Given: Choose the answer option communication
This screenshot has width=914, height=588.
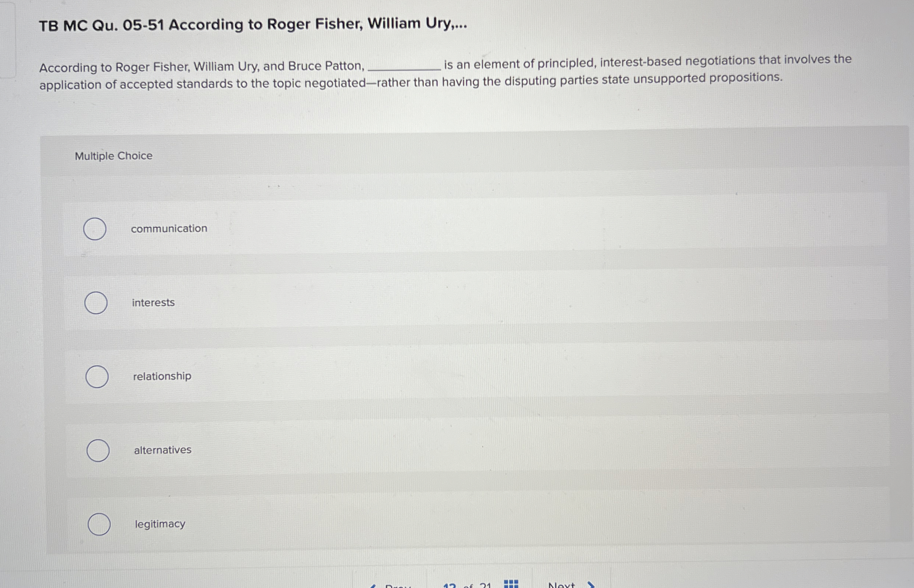Looking at the screenshot, I should (x=169, y=228).
